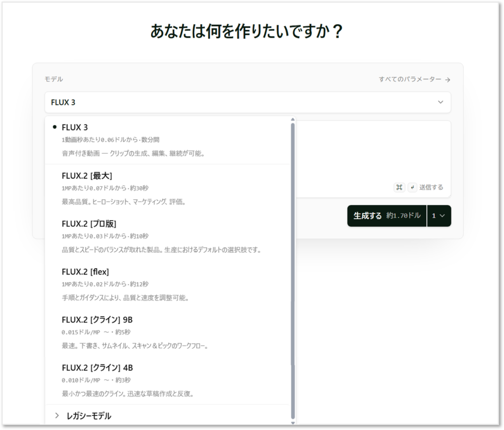Click the command key icon near 送信する
This screenshot has height=430, width=504.
click(399, 187)
